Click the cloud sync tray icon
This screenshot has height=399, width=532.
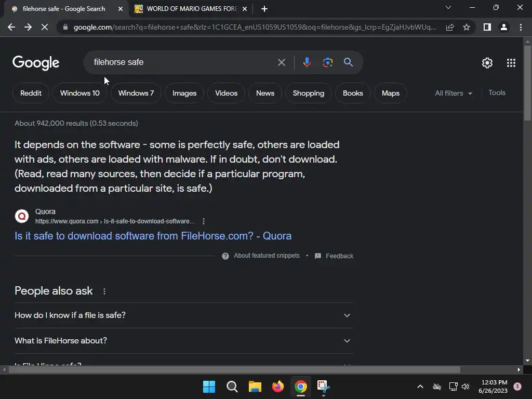437,387
